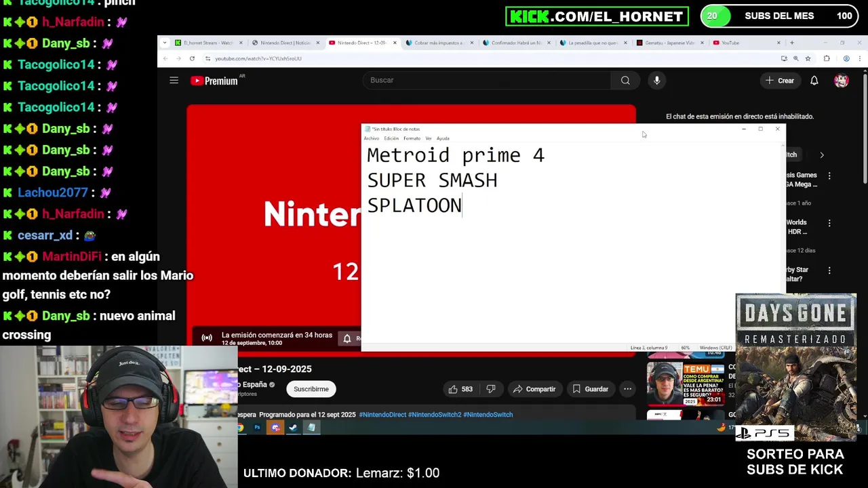Click the Compartir button
This screenshot has width=868, height=488.
534,389
